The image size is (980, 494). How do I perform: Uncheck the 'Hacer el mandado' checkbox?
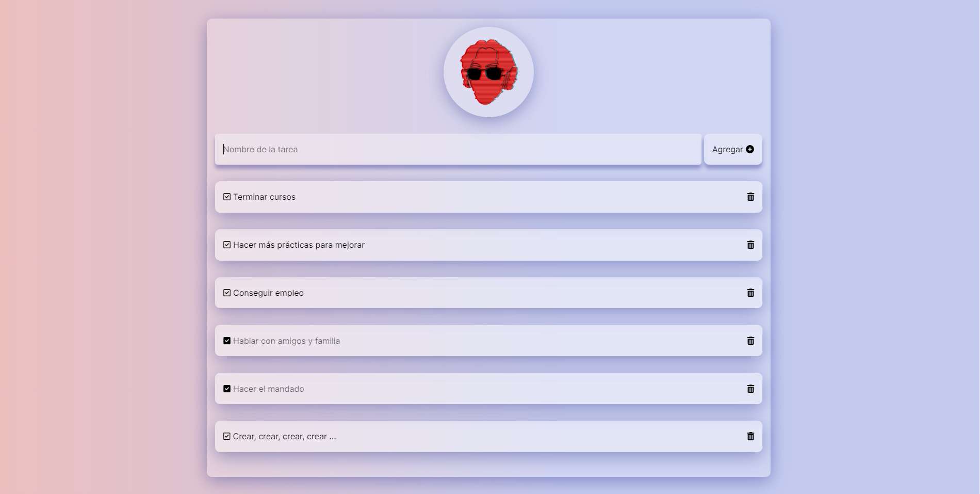227,389
